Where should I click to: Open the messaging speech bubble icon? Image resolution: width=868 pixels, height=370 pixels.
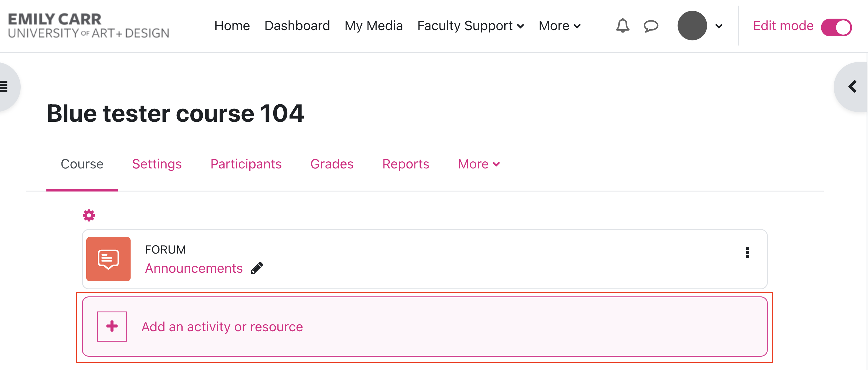pyautogui.click(x=651, y=26)
